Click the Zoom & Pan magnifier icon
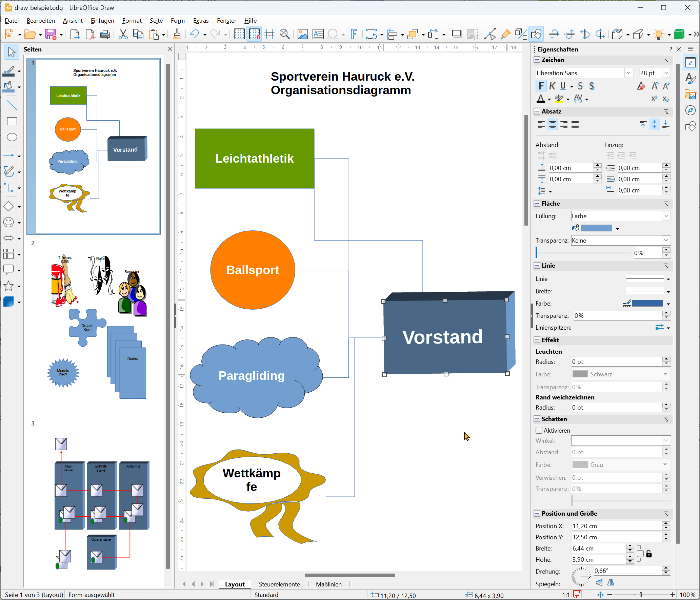 (x=284, y=34)
